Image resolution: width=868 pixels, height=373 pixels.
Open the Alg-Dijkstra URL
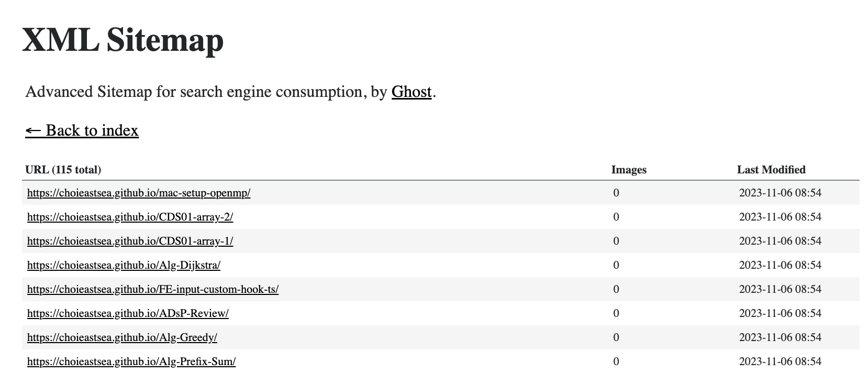(124, 265)
